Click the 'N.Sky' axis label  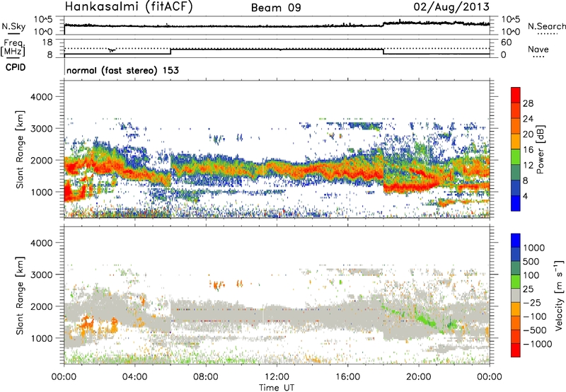pyautogui.click(x=13, y=26)
